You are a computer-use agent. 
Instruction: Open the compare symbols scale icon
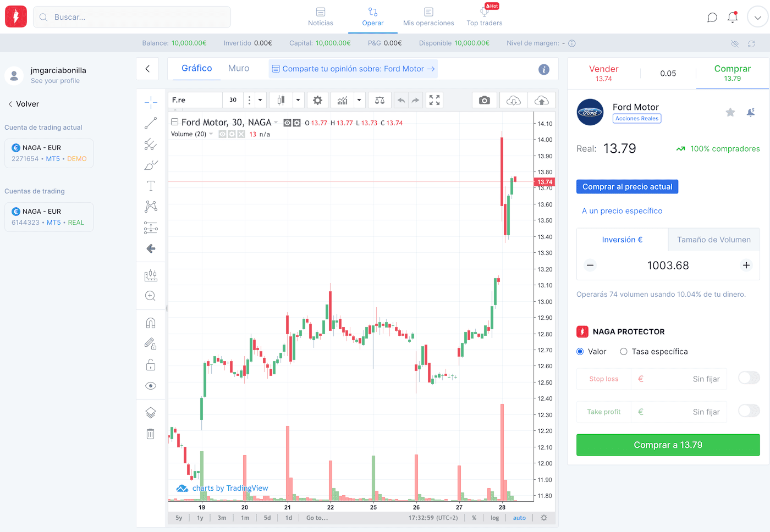click(380, 100)
